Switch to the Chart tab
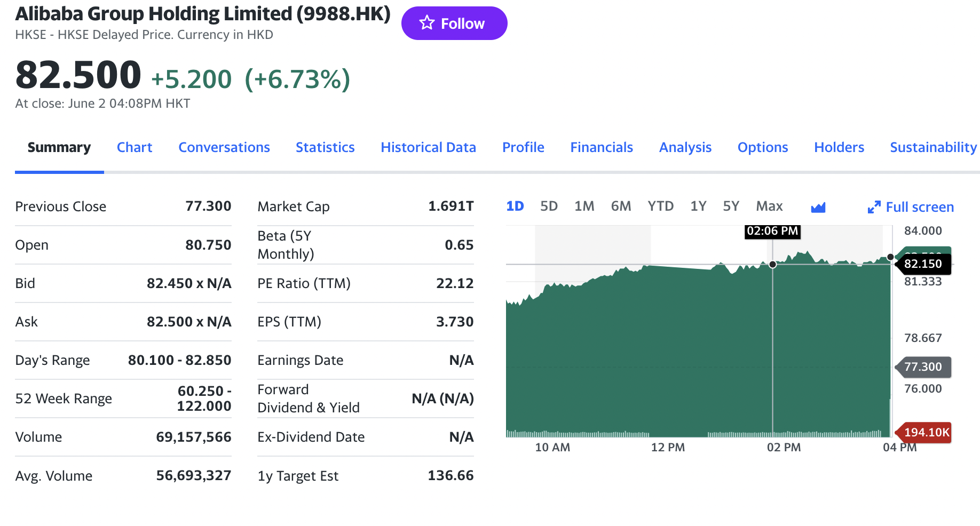Screen dimensions: 980x526 [135, 147]
